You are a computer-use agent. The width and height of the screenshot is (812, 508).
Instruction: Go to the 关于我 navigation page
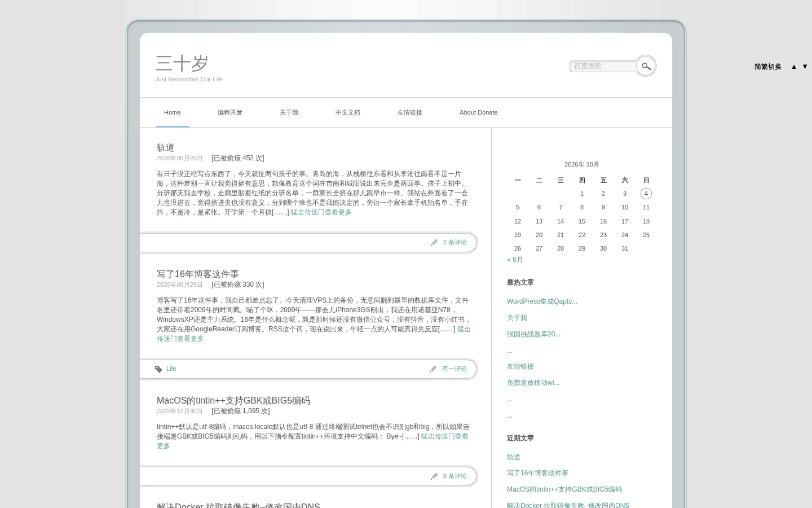[x=289, y=112]
